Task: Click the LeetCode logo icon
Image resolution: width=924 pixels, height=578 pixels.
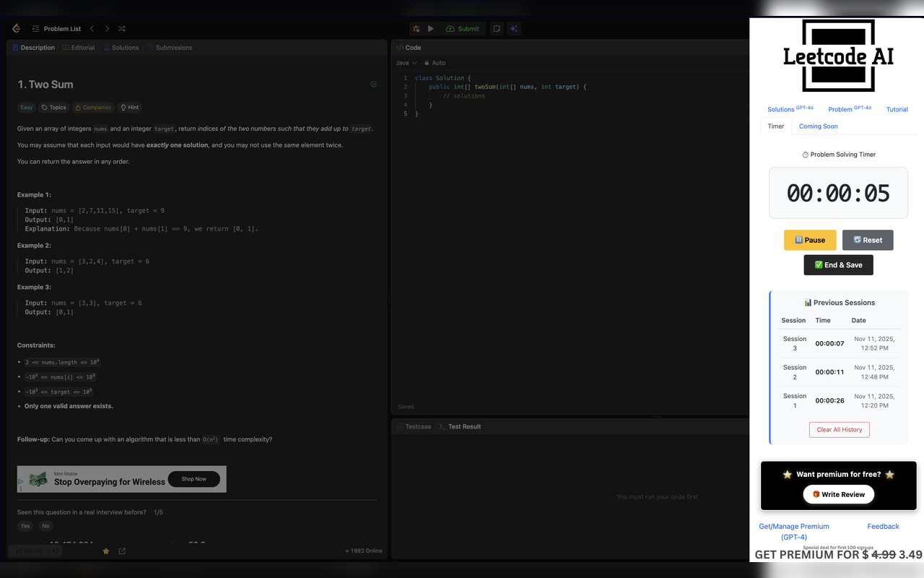Action: [16, 29]
